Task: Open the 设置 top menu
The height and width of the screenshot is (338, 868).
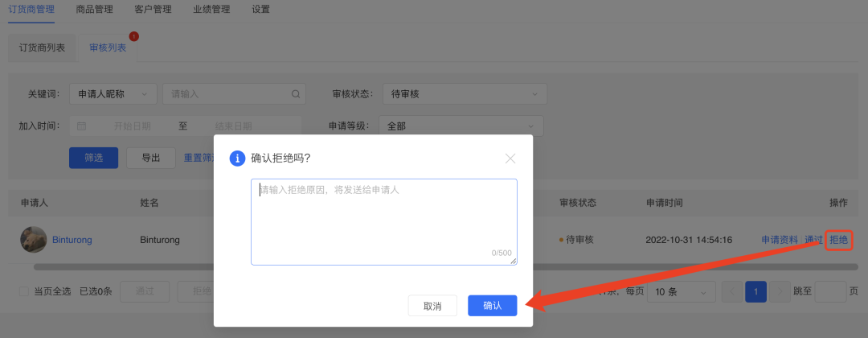Action: [260, 9]
